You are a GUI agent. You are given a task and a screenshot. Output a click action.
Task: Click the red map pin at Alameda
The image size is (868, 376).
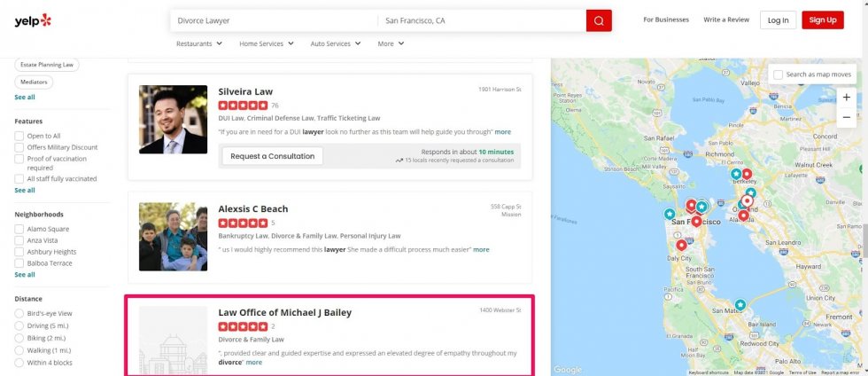click(743, 215)
